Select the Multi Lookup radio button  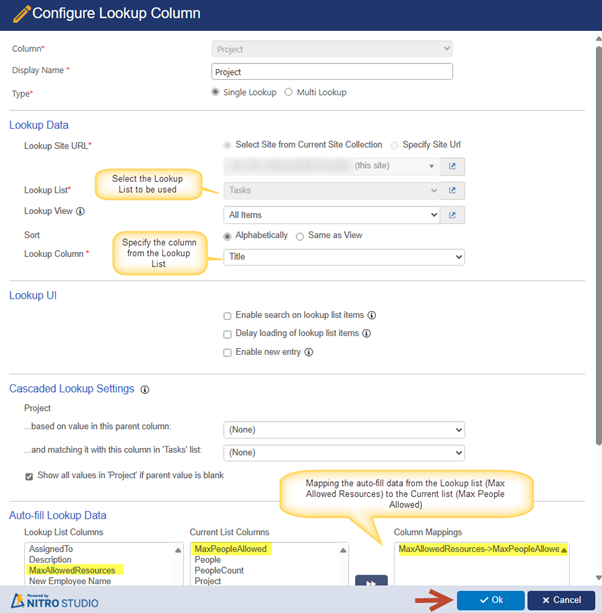(289, 93)
